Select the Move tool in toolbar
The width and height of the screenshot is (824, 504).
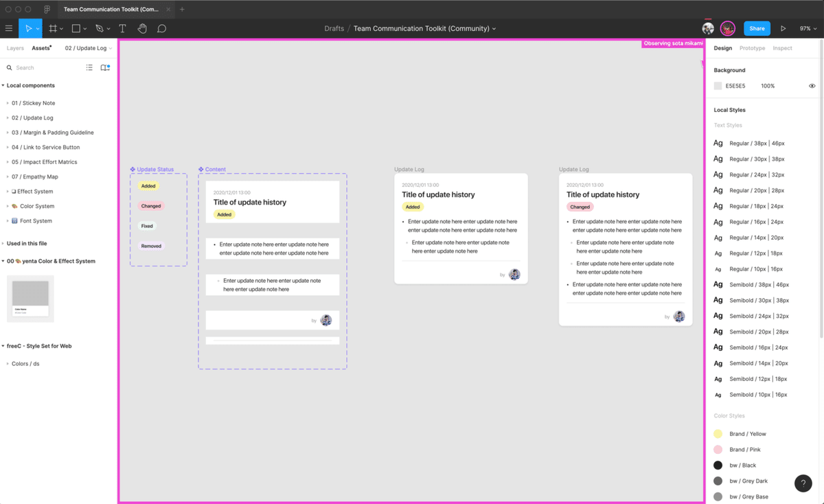(28, 28)
